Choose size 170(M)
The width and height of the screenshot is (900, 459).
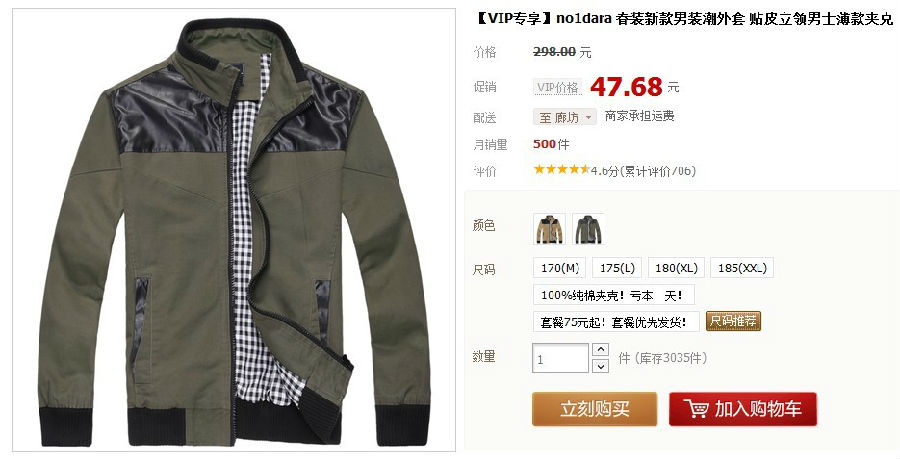560,268
